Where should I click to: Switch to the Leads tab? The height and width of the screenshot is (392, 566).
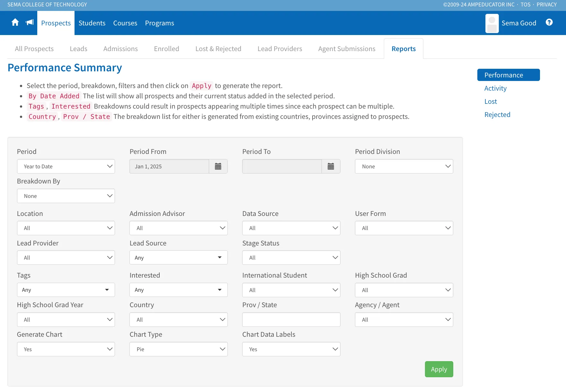point(78,49)
